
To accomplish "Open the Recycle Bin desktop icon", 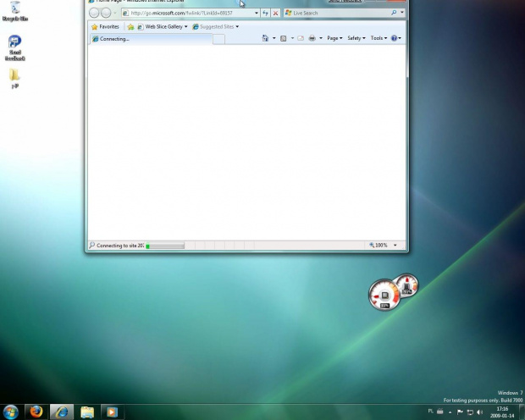I will [14, 11].
